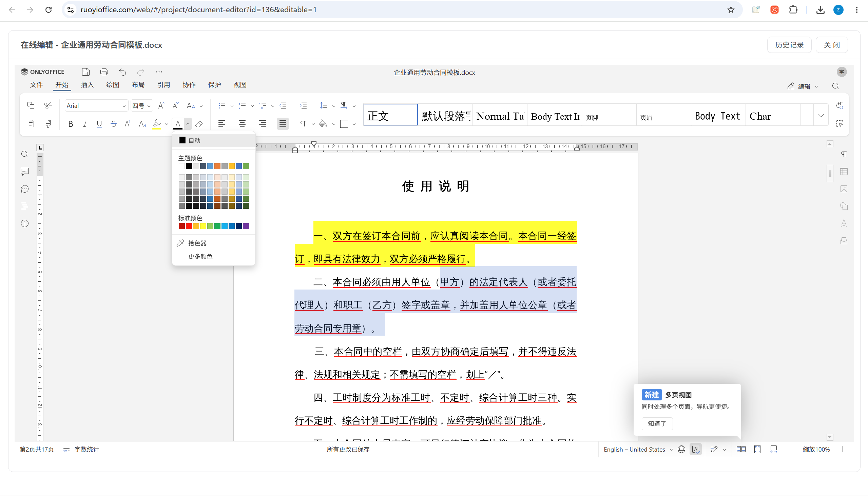Increase paragraph indent
The width and height of the screenshot is (868, 496).
coord(303,105)
